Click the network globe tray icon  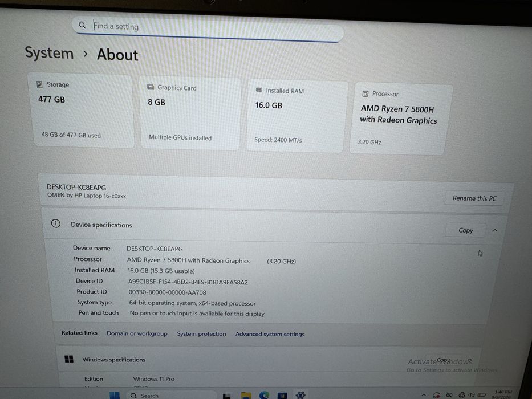[461, 395]
